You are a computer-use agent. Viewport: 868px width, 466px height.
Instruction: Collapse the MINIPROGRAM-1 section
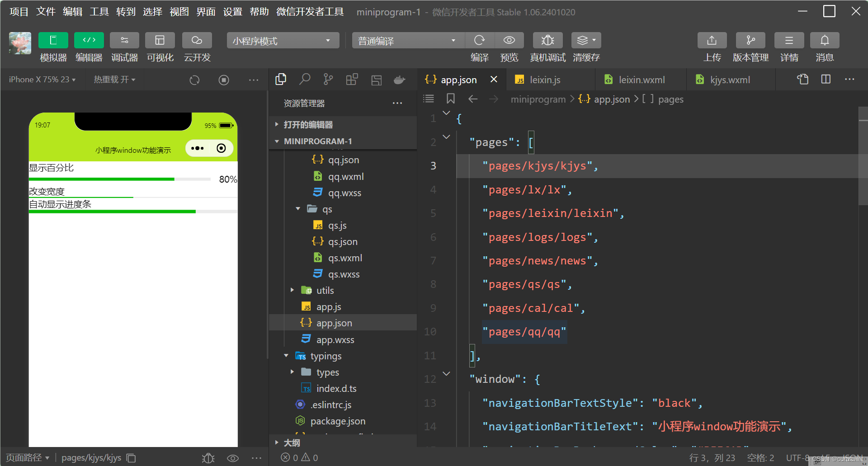[342, 141]
